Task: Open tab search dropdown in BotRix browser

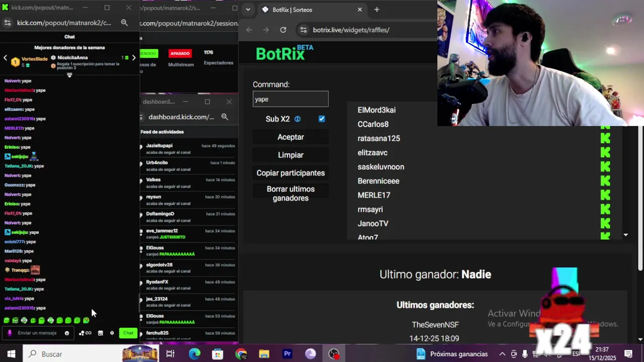Action: (248, 10)
